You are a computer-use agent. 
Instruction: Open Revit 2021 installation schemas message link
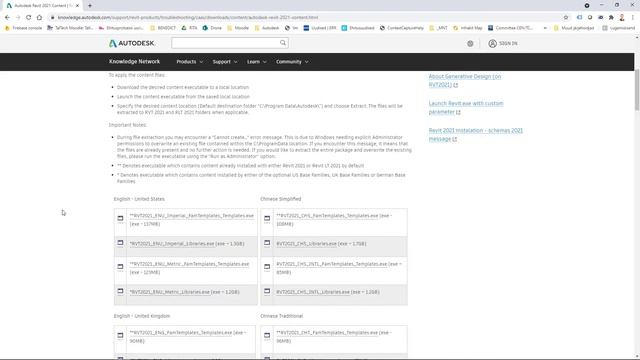click(476, 134)
